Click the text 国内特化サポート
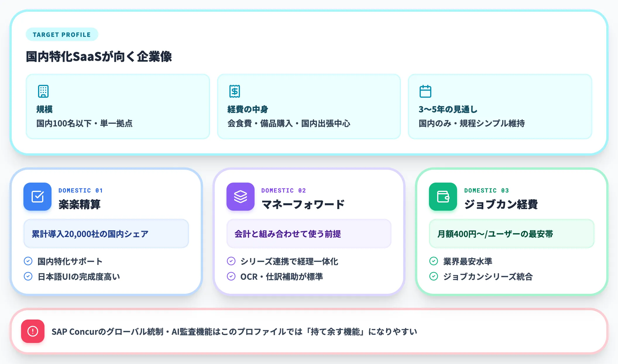Screen dimensions: 618x364 pos(70,261)
